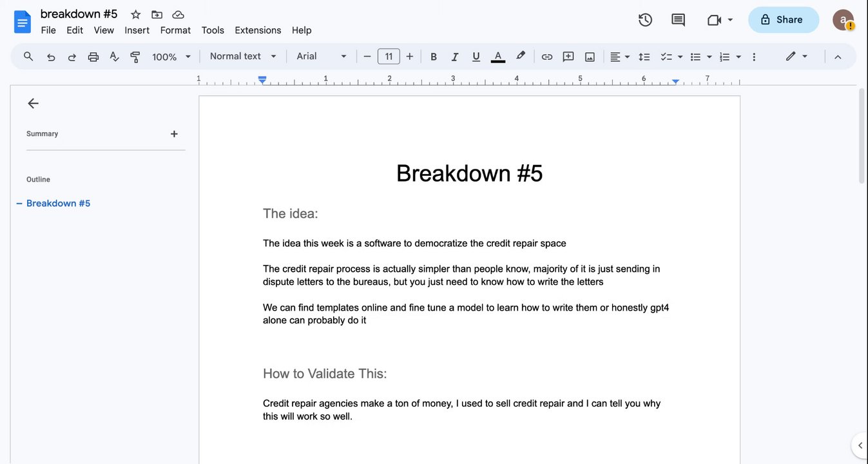Open the Extensions menu
Screen dimensions: 868x464
tap(258, 30)
